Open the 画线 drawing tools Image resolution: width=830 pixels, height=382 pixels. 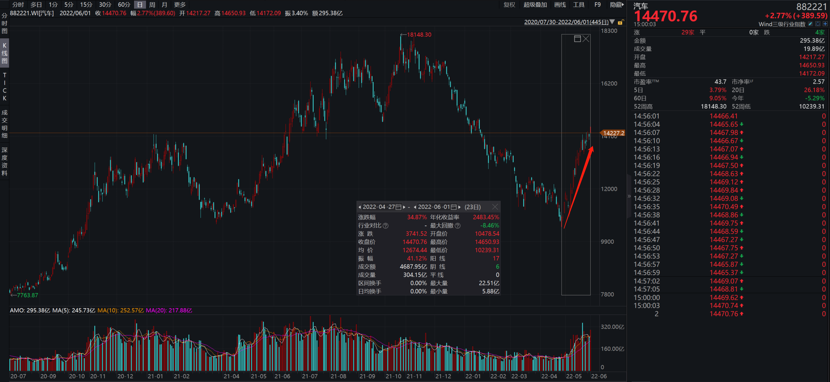[560, 4]
